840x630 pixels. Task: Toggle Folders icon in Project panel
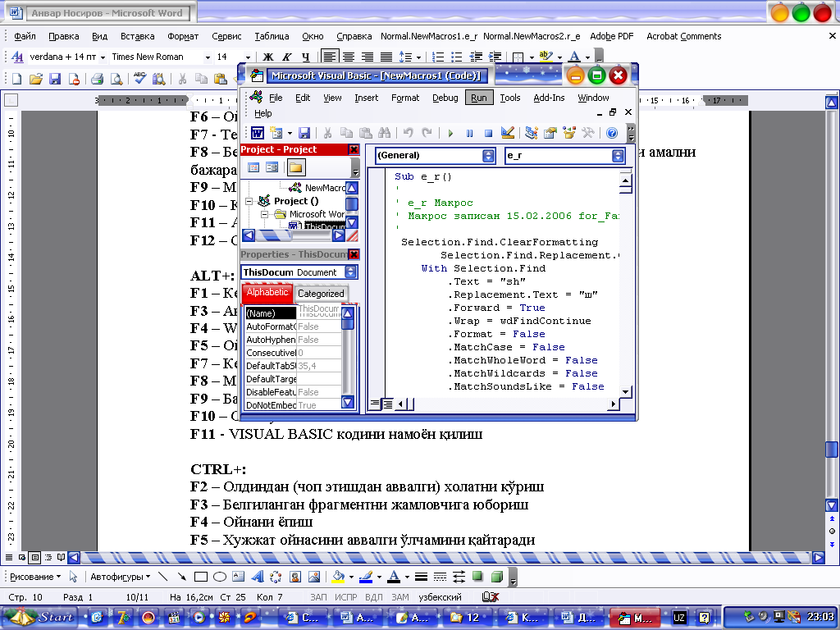click(x=295, y=167)
